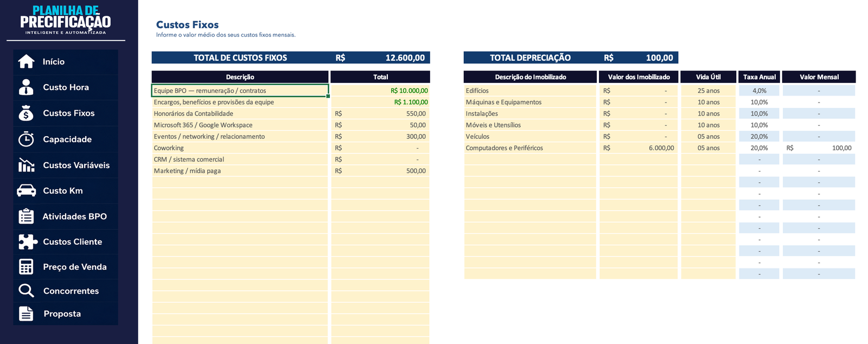
Task: Click the 4,0% annual rate cell
Action: 759,91
